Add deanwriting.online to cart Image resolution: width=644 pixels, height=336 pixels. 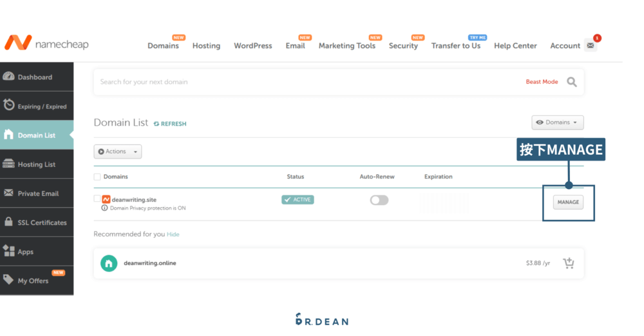[568, 263]
